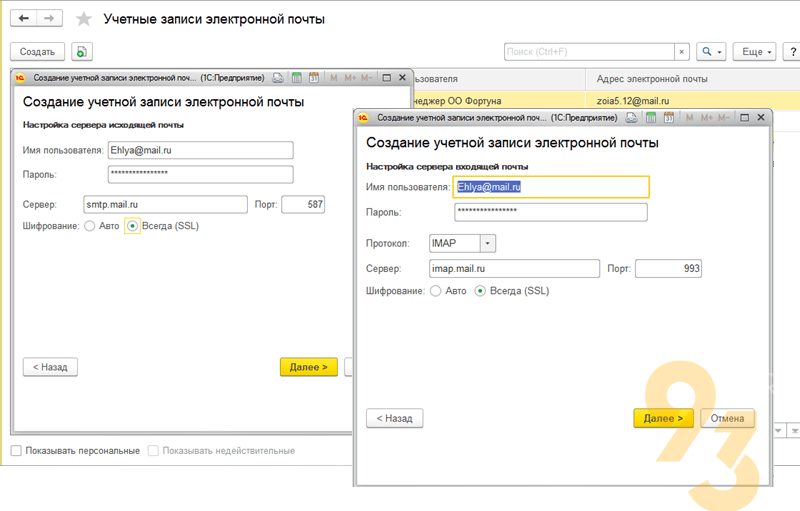Viewport: 800px width, 511px height.
Task: Select Авто encryption in the outgoing mail window
Action: click(90, 226)
